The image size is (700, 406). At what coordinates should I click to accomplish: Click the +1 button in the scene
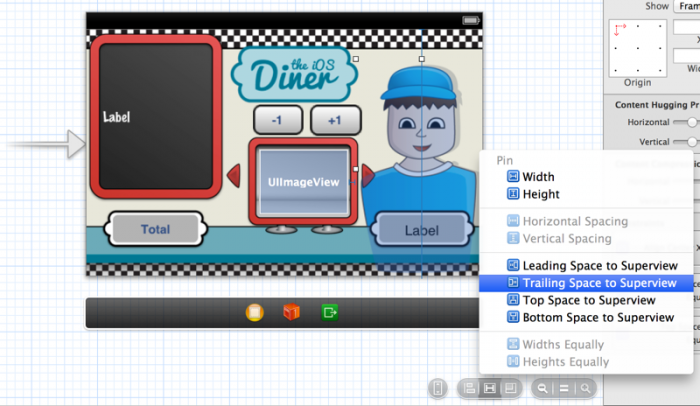pos(335,120)
